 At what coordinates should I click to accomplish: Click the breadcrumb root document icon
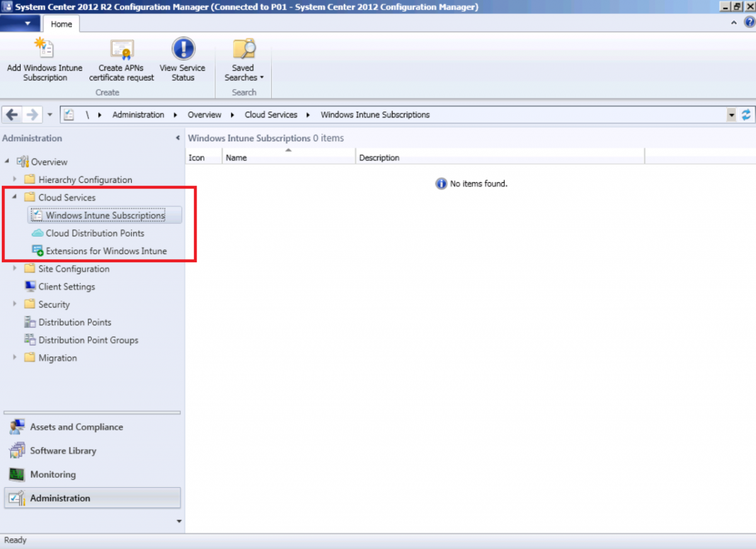(70, 115)
